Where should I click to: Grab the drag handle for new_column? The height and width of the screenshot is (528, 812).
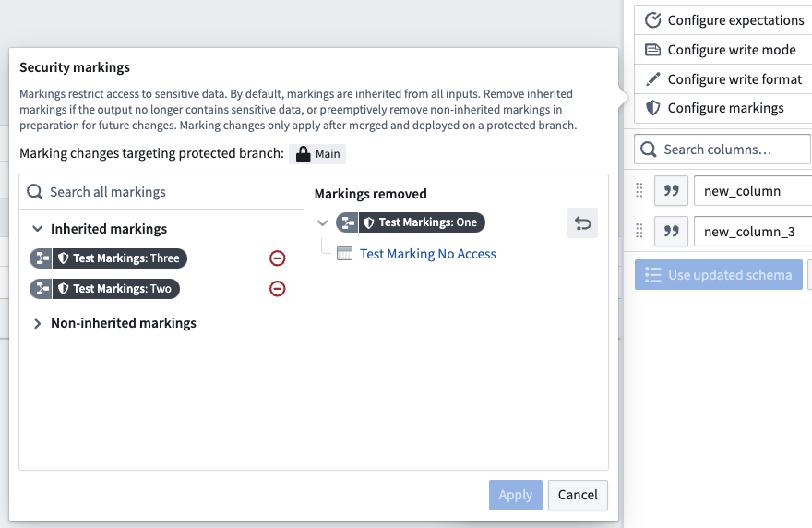pos(639,191)
